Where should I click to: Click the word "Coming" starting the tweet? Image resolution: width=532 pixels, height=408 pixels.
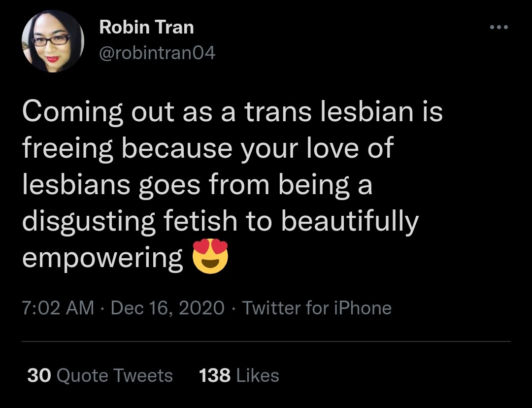72,113
